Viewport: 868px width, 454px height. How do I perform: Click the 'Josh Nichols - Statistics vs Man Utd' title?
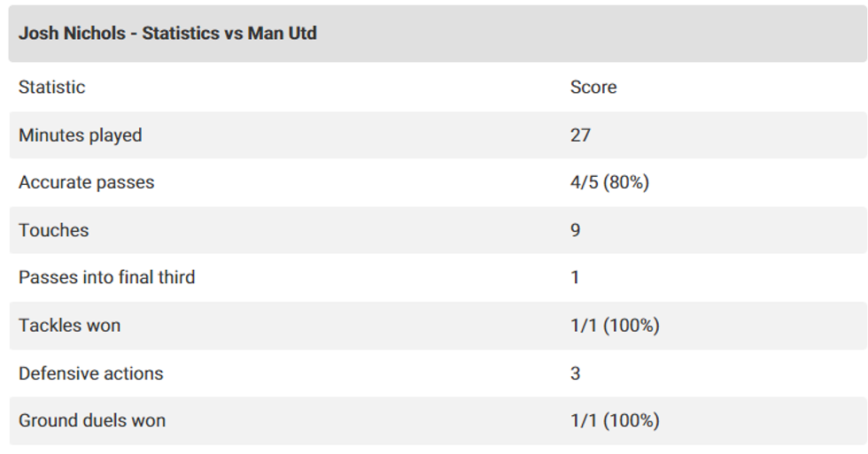[167, 35]
